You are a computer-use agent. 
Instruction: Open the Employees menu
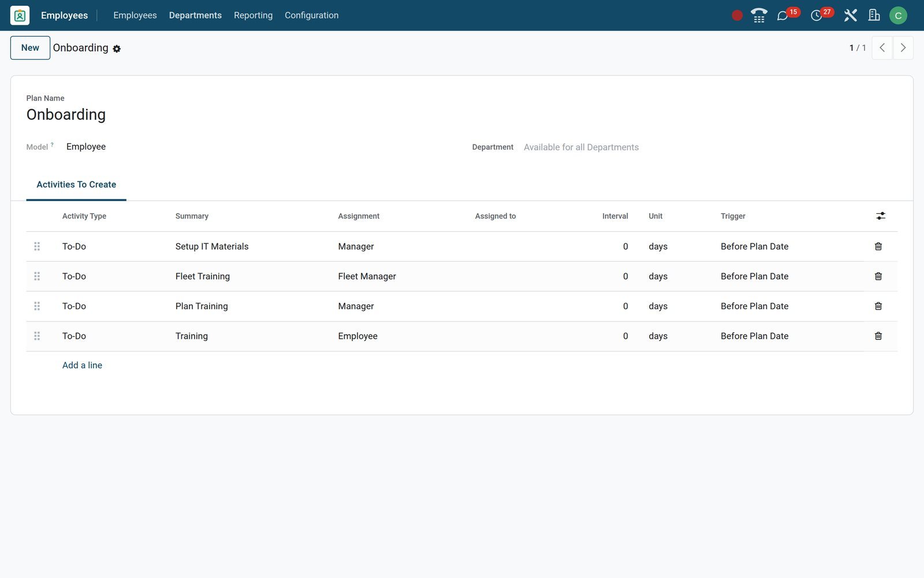tap(135, 16)
